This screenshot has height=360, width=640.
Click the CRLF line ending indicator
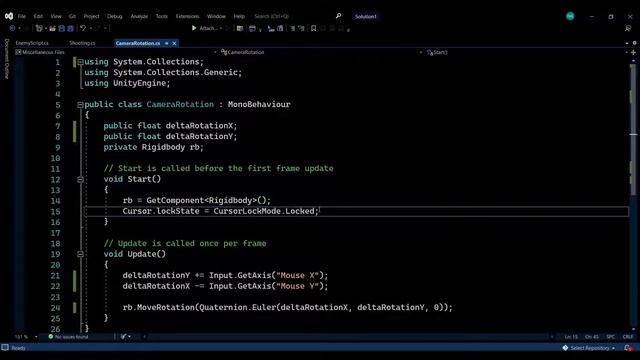[628, 337]
